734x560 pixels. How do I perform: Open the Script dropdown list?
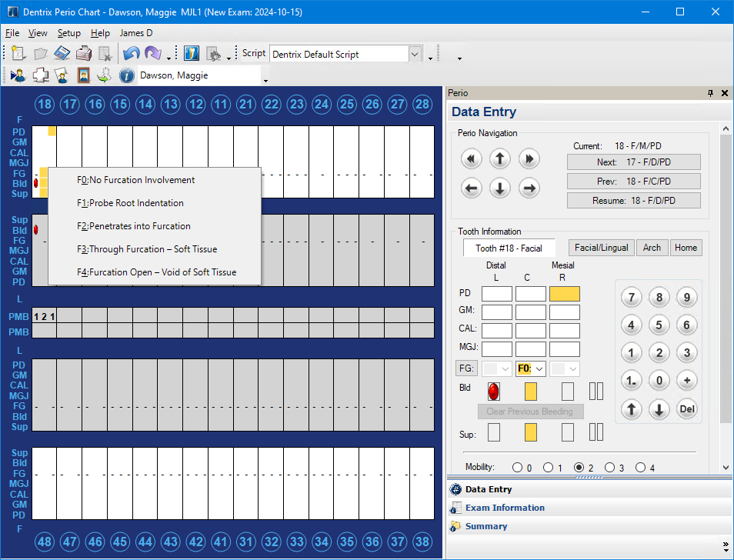(x=415, y=54)
